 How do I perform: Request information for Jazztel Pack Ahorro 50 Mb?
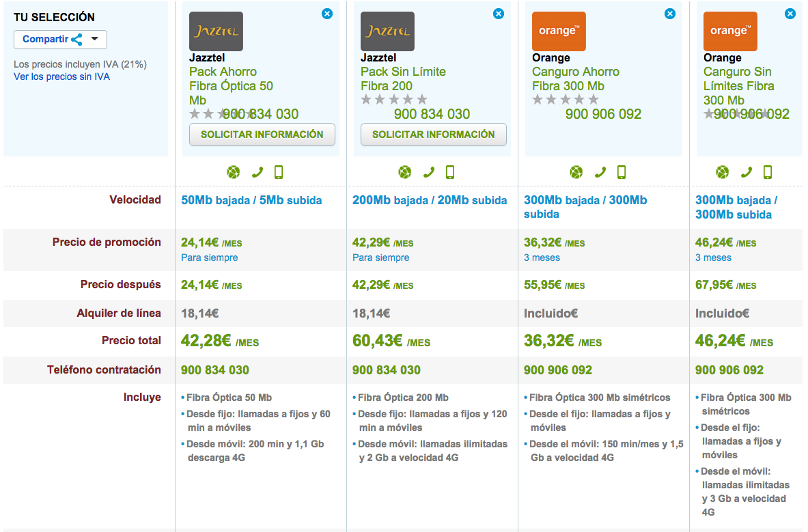pyautogui.click(x=262, y=135)
